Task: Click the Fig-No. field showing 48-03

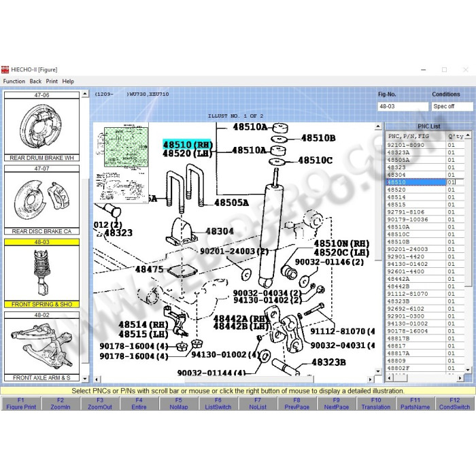Action: tap(403, 106)
